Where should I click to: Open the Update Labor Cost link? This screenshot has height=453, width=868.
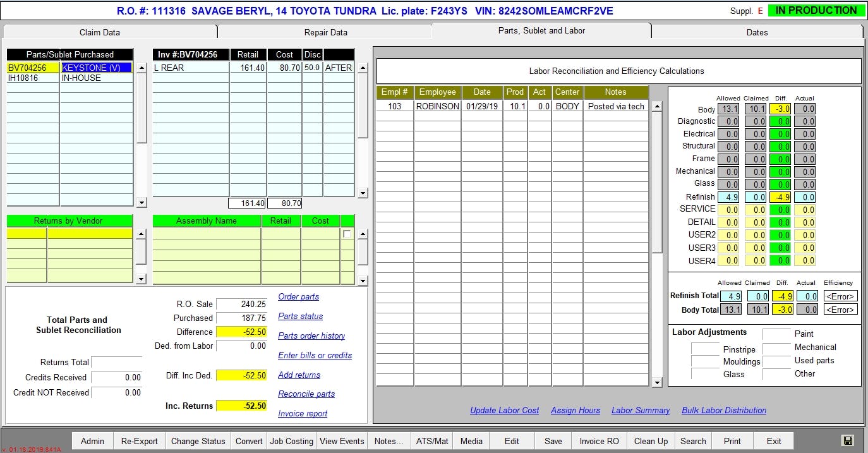504,410
